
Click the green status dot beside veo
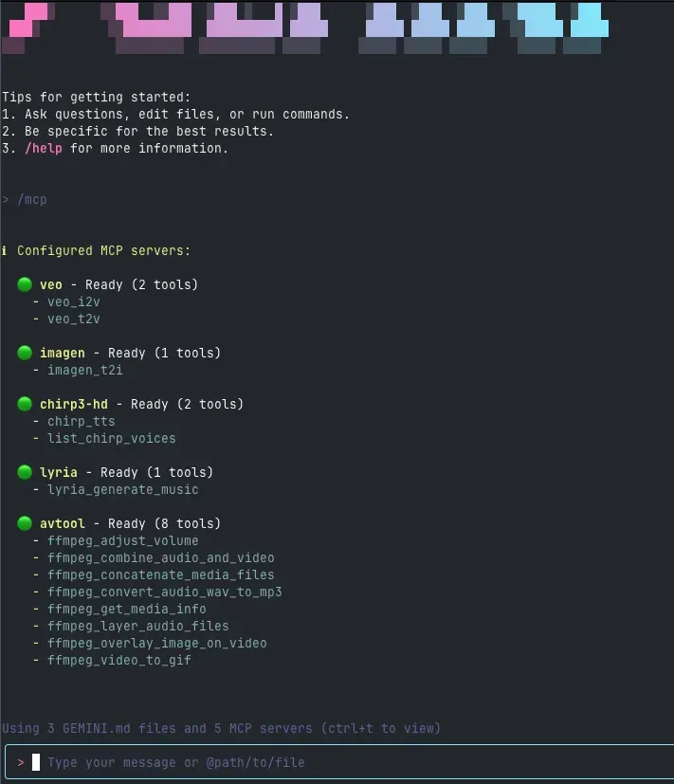tap(25, 284)
